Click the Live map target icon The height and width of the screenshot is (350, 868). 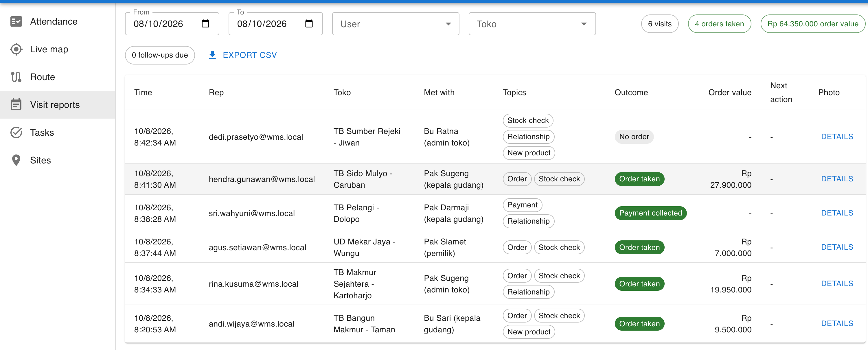click(x=16, y=49)
